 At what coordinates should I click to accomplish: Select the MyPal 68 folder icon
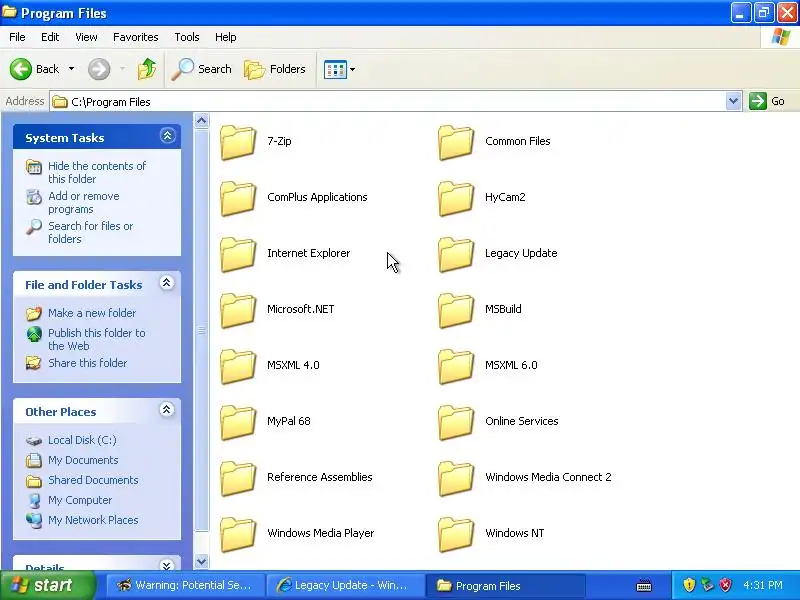click(238, 422)
